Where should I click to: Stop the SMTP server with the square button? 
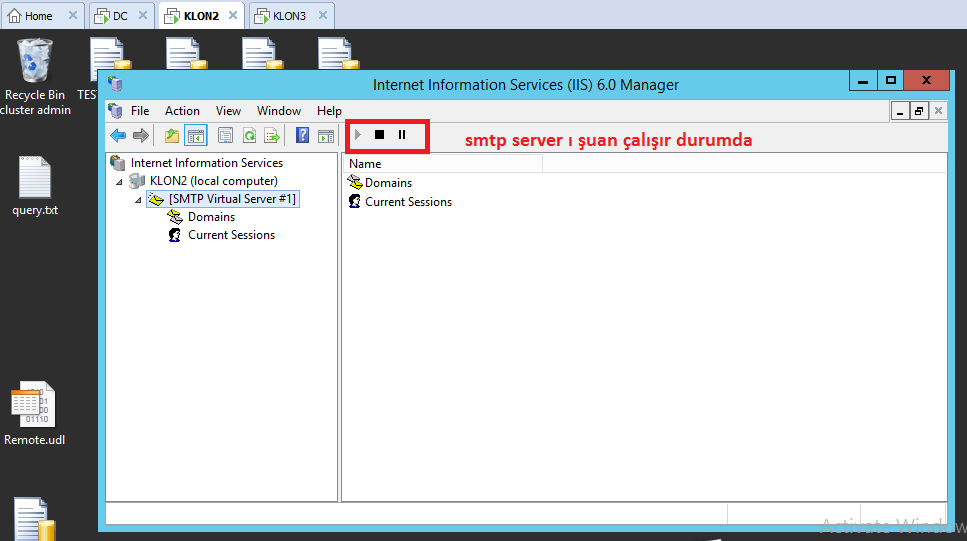tap(379, 134)
